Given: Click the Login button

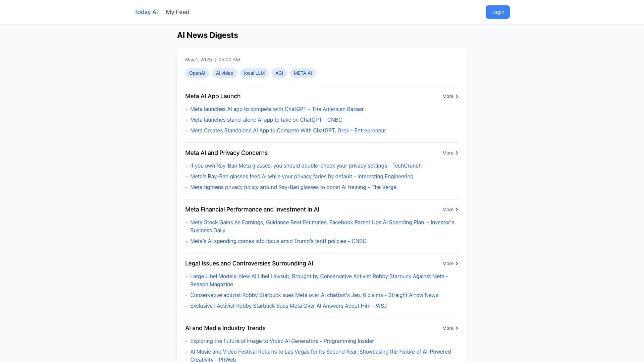Looking at the screenshot, I should 497,12.
